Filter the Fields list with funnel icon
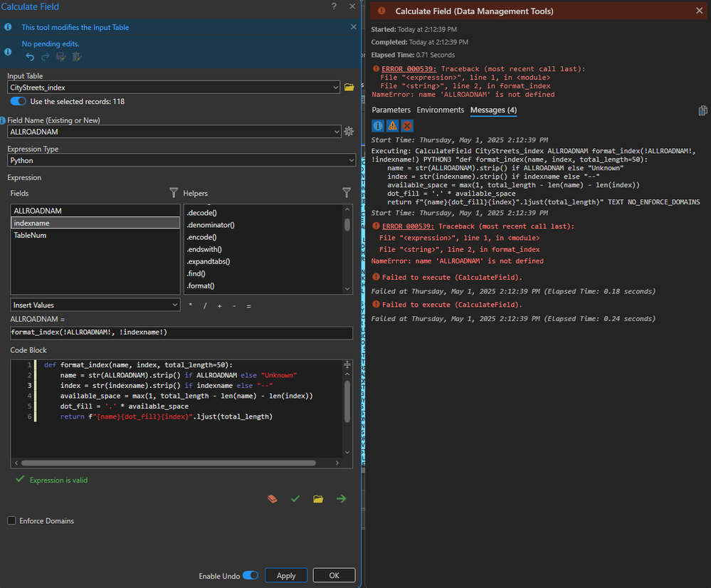711x588 pixels. click(x=174, y=193)
